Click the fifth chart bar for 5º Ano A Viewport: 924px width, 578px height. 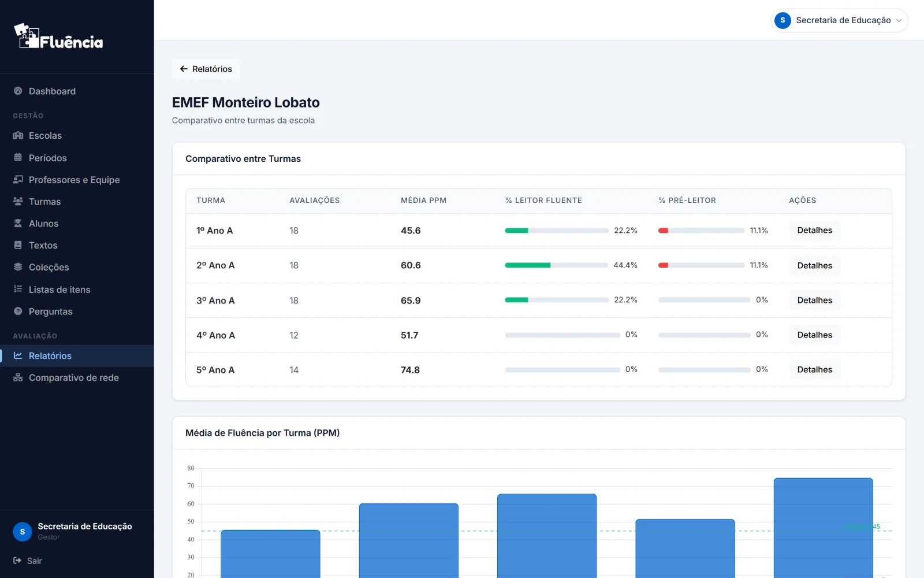coord(823,528)
